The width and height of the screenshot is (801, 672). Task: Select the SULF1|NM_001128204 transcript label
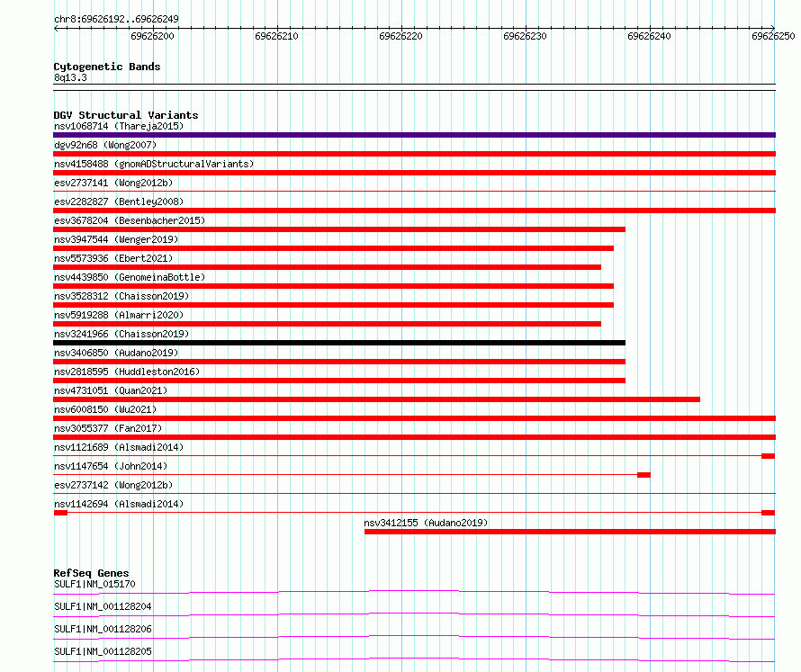click(103, 606)
